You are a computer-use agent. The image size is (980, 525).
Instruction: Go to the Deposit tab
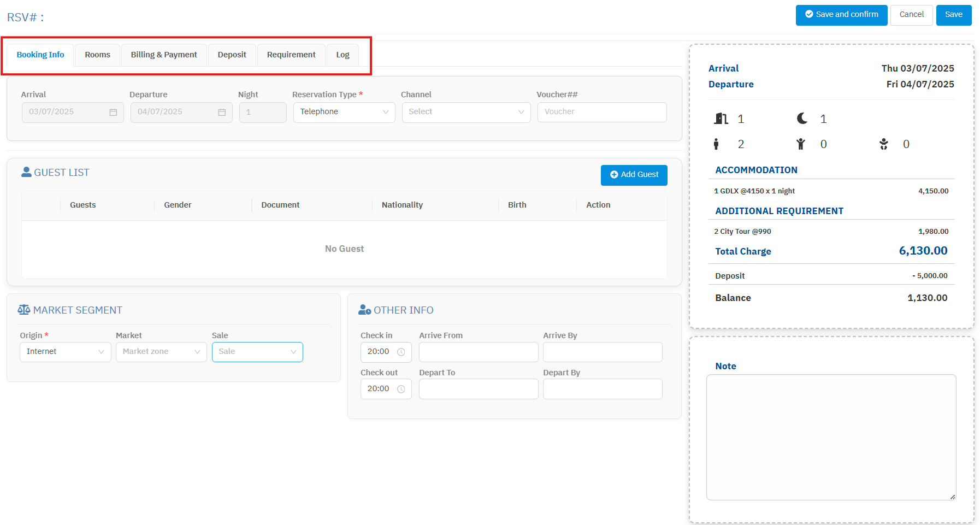coord(232,55)
